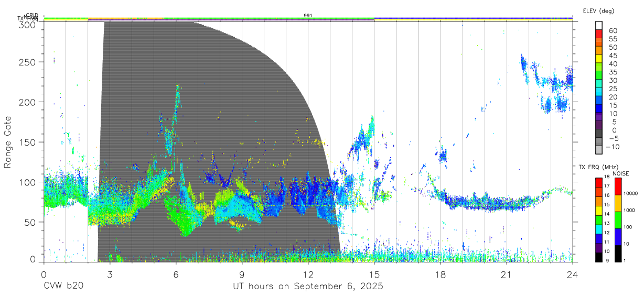Click the '45' label on ELEV scale
The image size is (644, 297).
coord(614,56)
